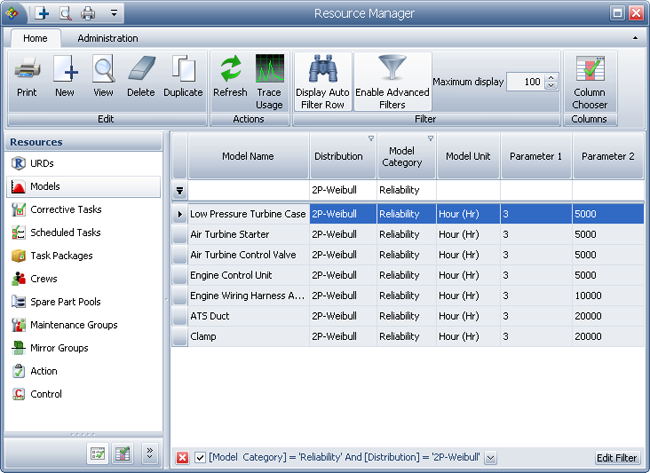Open Model Category column filter dropdown
650x473 pixels.
pyautogui.click(x=431, y=139)
